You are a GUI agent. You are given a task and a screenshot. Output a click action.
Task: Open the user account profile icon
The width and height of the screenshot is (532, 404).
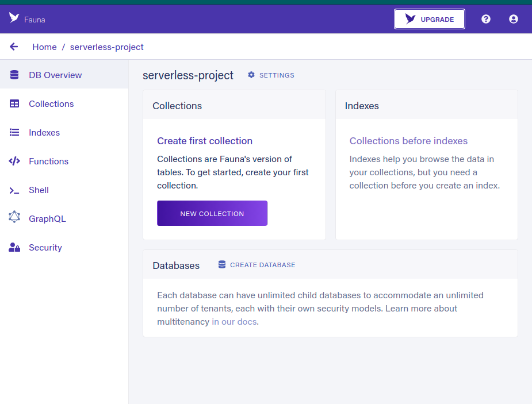point(514,19)
